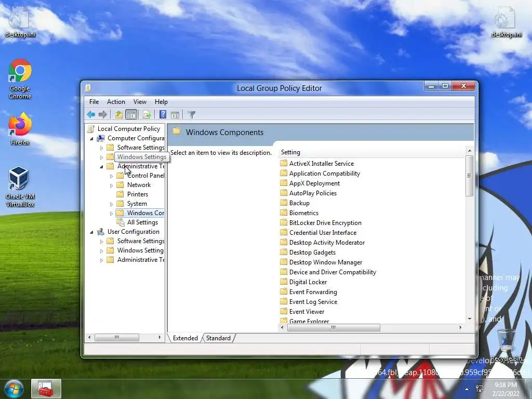The height and width of the screenshot is (399, 532).
Task: Click the taskbar clock and date
Action: coord(506,389)
